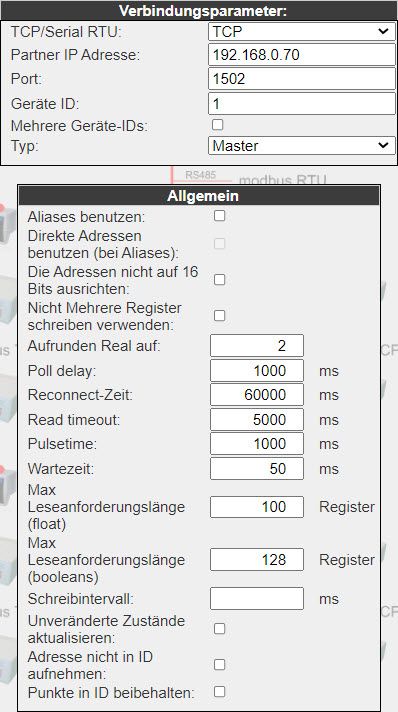The image size is (398, 712).
Task: Enable Aliases benutzen checkbox
Action: (x=219, y=216)
